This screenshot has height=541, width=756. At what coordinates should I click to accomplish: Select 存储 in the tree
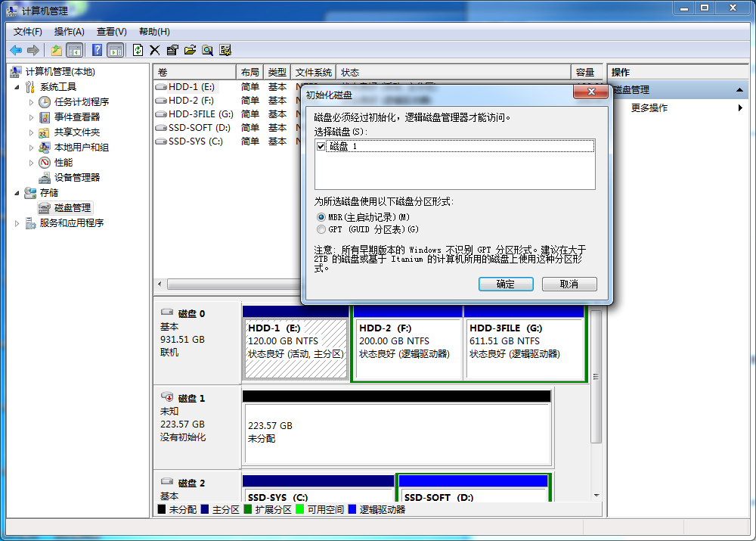click(48, 192)
